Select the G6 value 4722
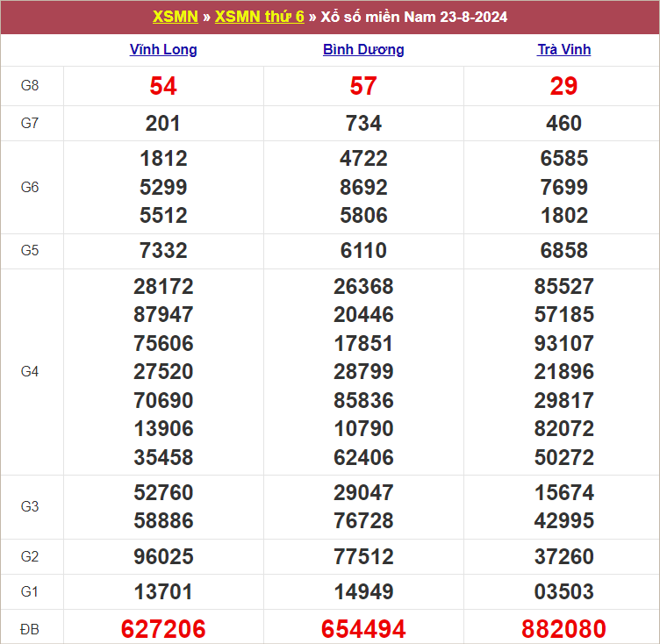This screenshot has height=644, width=660. (x=363, y=159)
